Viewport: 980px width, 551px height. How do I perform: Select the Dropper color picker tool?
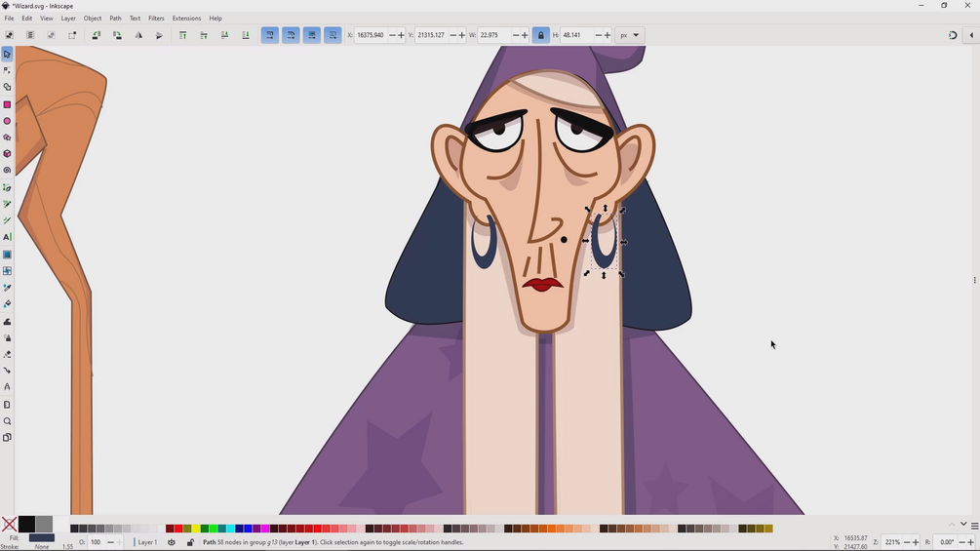[x=7, y=288]
